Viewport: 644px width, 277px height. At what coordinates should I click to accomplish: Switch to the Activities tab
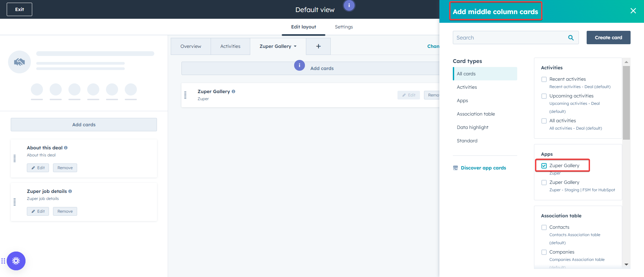(230, 46)
